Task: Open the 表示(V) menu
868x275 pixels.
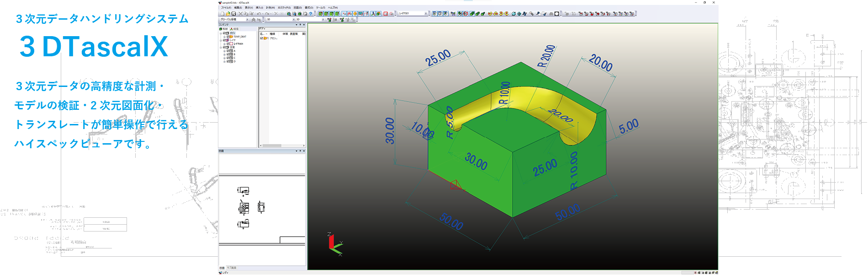Action: pyautogui.click(x=249, y=8)
